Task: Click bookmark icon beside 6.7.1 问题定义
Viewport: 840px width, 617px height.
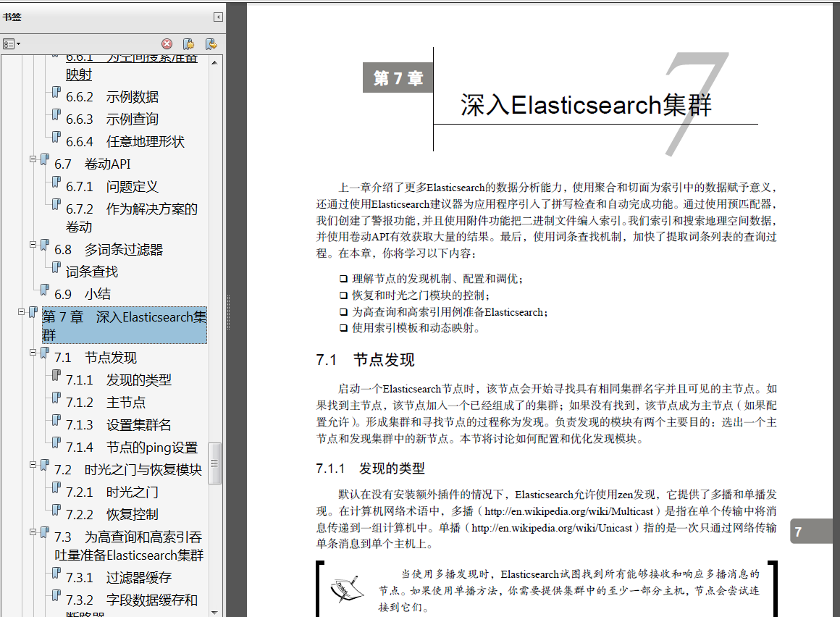Action: (x=56, y=182)
